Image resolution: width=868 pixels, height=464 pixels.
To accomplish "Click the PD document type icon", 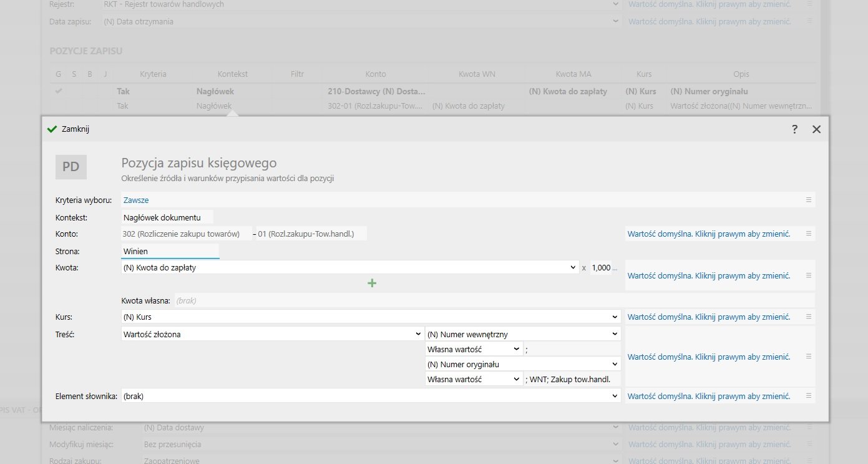I will pos(71,167).
